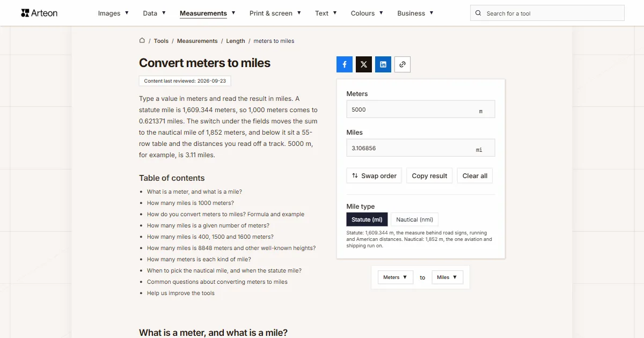Jump to formula and example section
The width and height of the screenshot is (644, 338).
click(225, 214)
